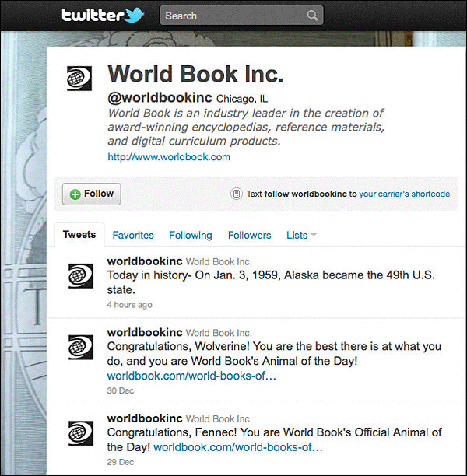
Task: Open worldbook.com link in Fennec tweet
Action: tap(238, 447)
